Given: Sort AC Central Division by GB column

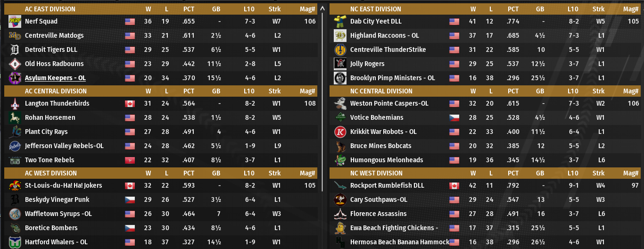Looking at the screenshot, I should (x=216, y=91).
